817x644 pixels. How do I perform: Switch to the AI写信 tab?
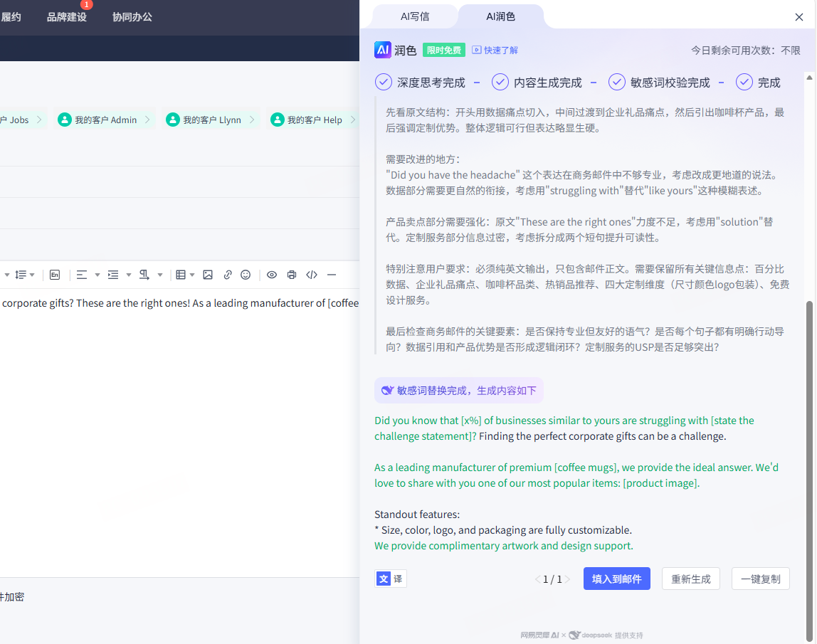click(415, 16)
